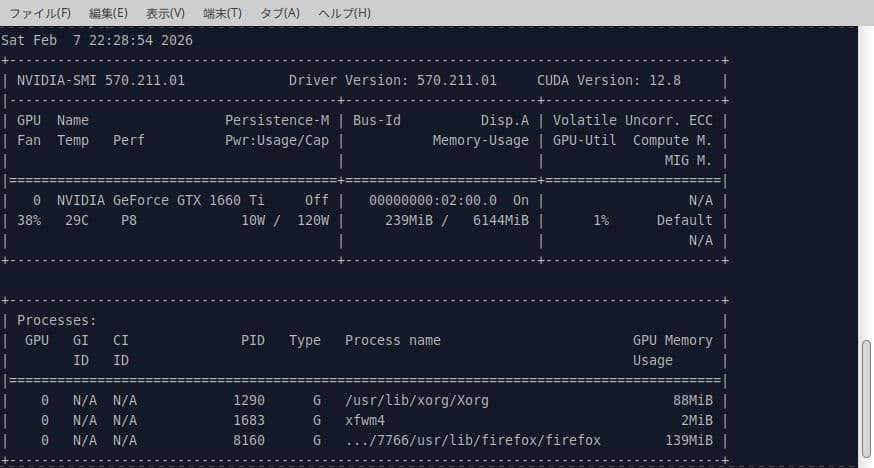The image size is (874, 468).
Task: Click the 'GPU-Util' header text
Action: (585, 140)
